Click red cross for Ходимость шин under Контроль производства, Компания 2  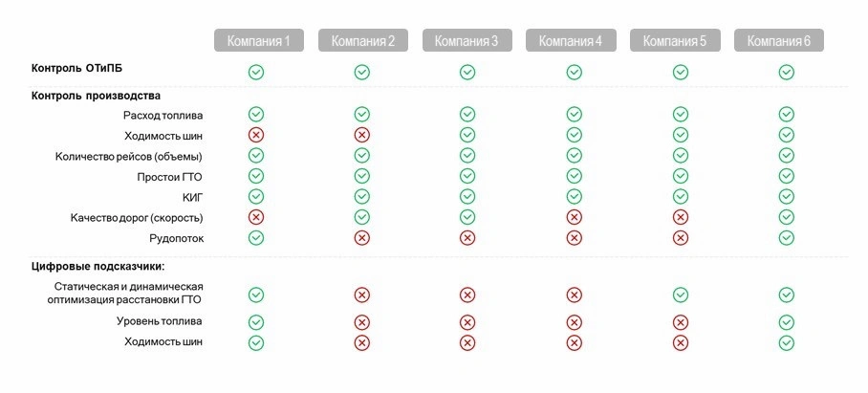362,135
